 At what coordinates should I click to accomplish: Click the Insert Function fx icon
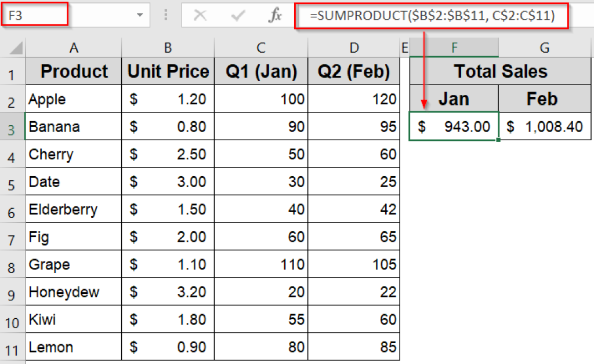pos(274,16)
